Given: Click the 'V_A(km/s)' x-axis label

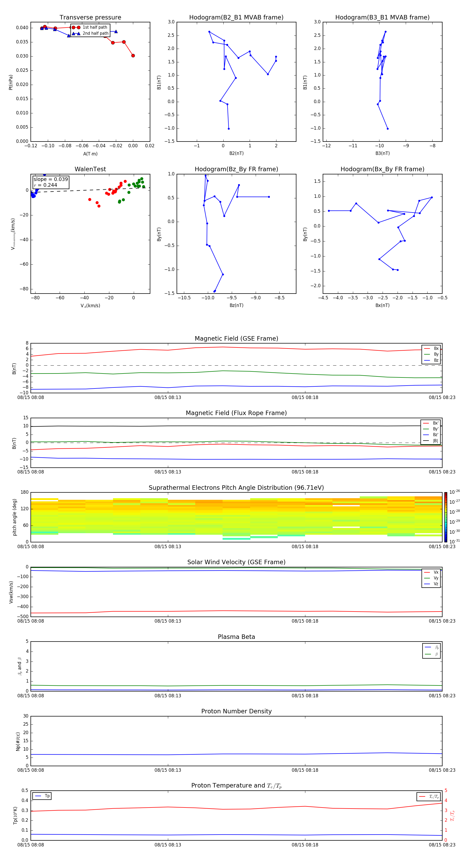Looking at the screenshot, I should click(90, 306).
